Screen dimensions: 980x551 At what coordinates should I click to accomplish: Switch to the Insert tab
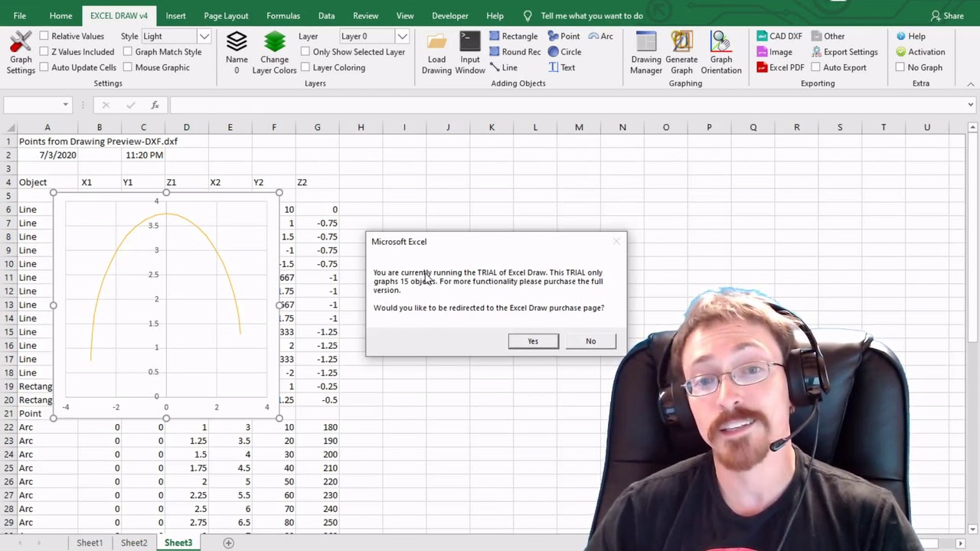coord(175,15)
